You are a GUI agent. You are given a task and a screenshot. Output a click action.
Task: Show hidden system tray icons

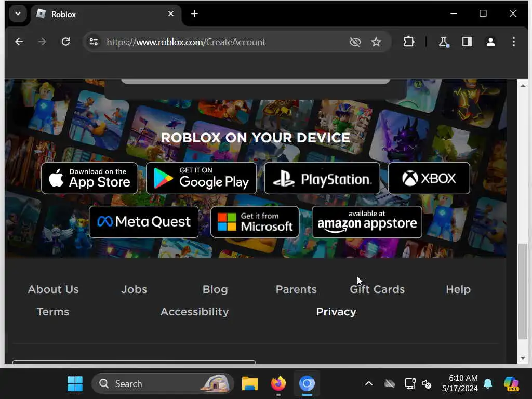(369, 384)
